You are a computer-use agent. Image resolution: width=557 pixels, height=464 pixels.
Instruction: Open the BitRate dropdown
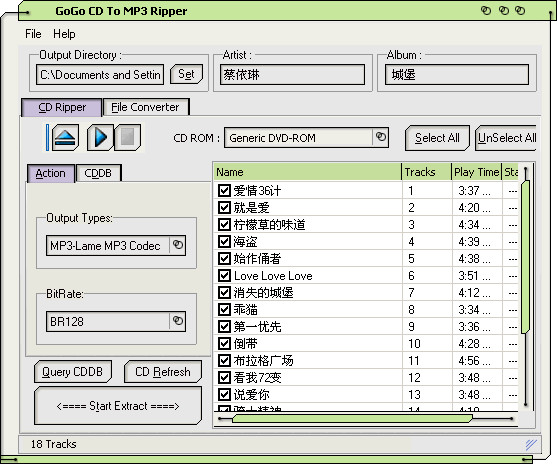[178, 321]
